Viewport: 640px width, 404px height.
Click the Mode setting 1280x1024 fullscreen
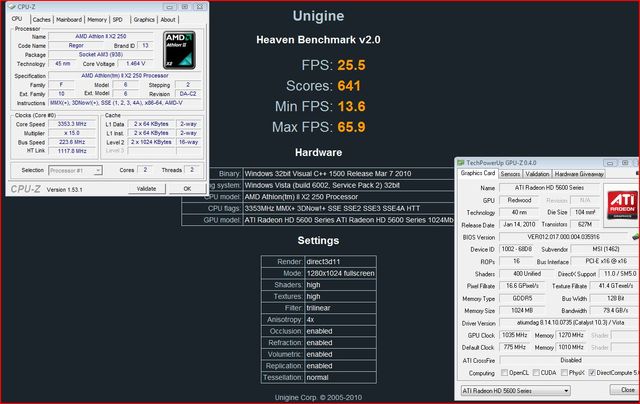(x=340, y=273)
